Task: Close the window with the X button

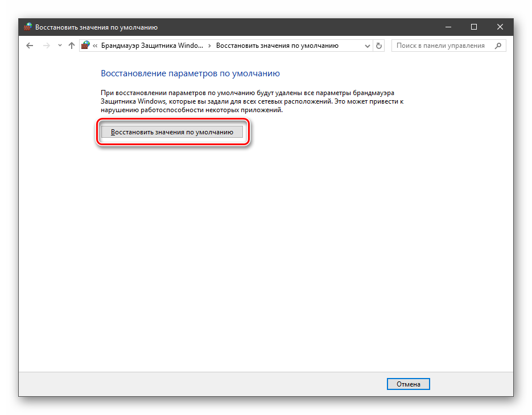Action: (x=500, y=27)
